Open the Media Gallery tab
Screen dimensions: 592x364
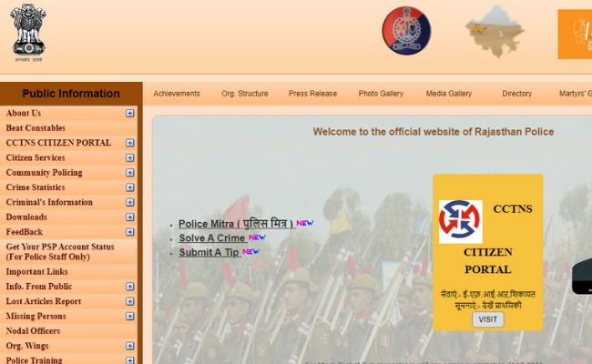pyautogui.click(x=449, y=94)
